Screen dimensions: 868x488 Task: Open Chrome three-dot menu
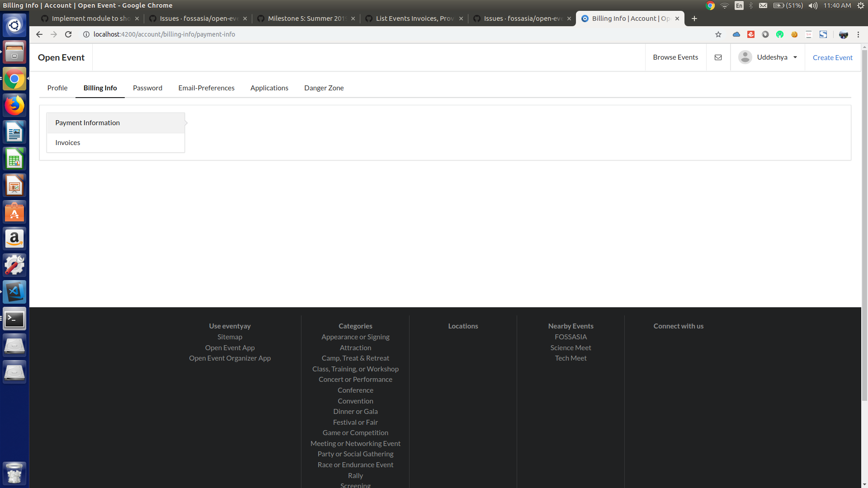[x=858, y=34]
